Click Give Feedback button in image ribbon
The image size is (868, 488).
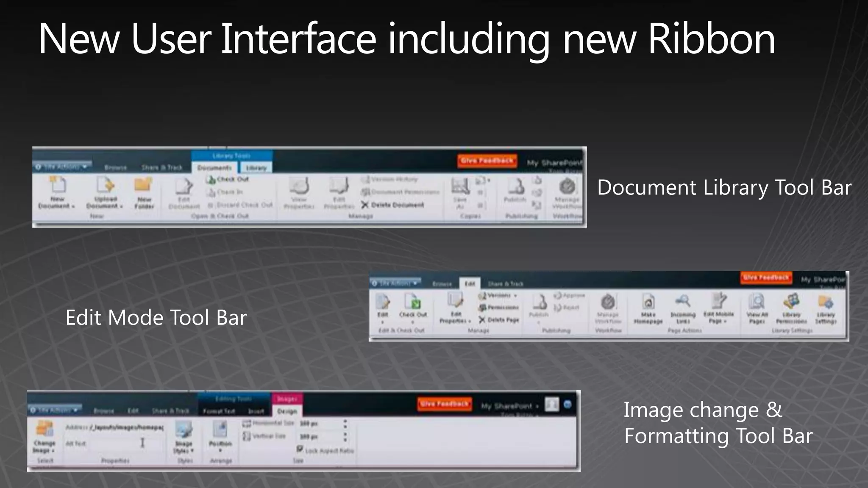pos(444,404)
